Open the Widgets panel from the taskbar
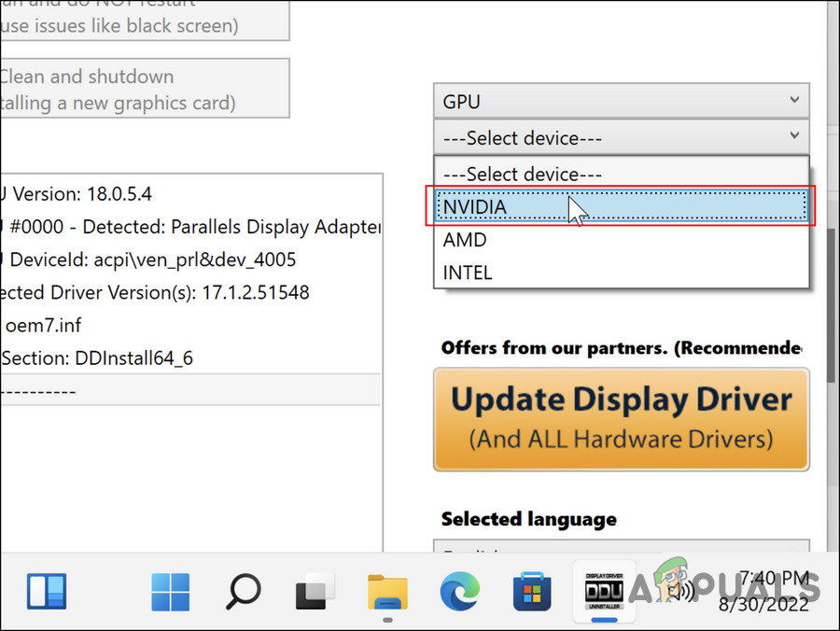This screenshot has width=840, height=631. [47, 592]
